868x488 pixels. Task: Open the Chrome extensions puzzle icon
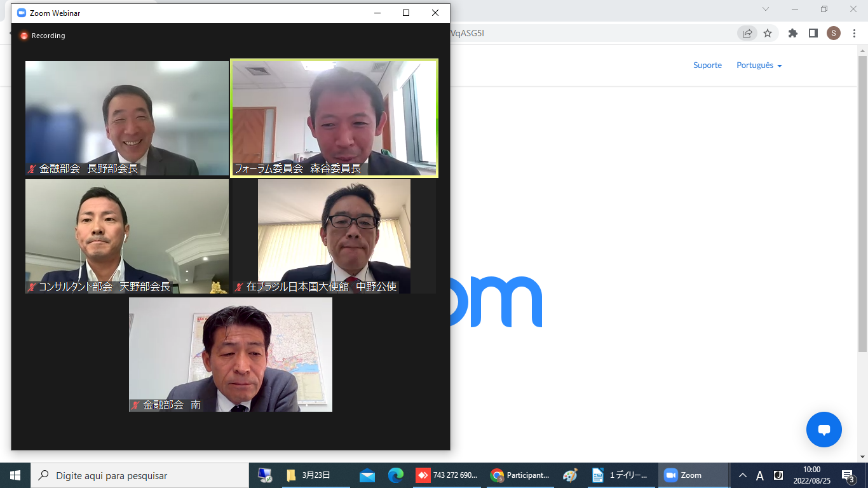[793, 33]
